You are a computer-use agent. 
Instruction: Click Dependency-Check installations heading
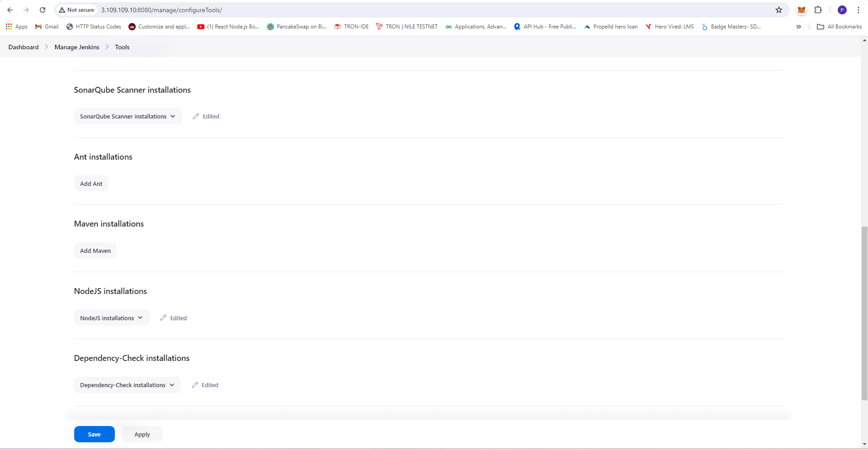(132, 358)
